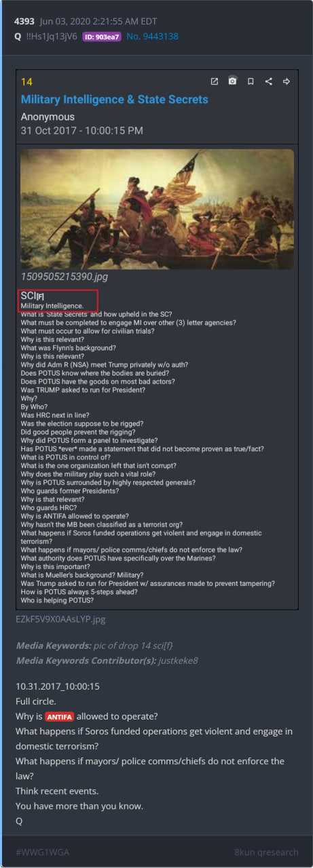Open drop 14 in external window icon

click(x=215, y=81)
